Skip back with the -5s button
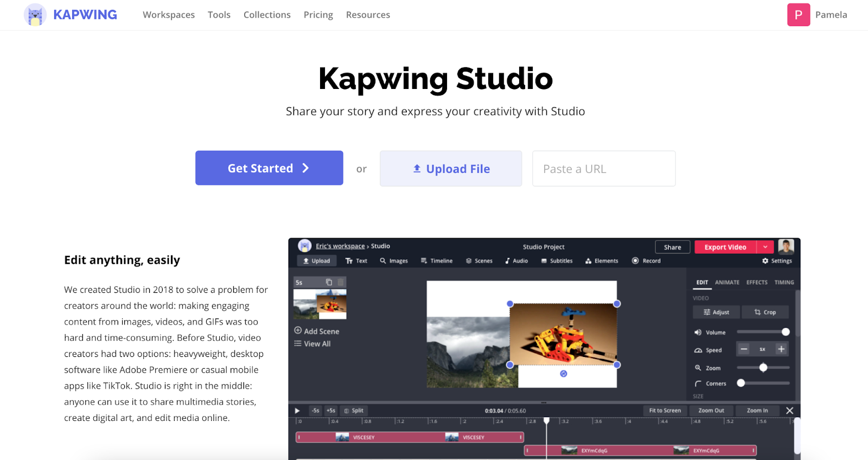 [315, 411]
